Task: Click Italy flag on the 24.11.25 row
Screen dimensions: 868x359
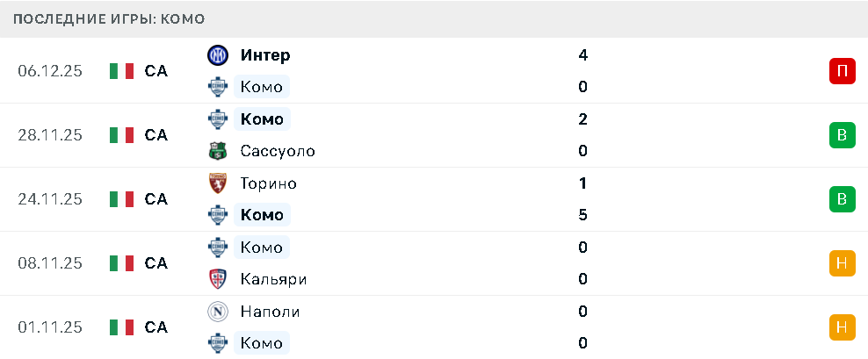Action: pos(121,199)
